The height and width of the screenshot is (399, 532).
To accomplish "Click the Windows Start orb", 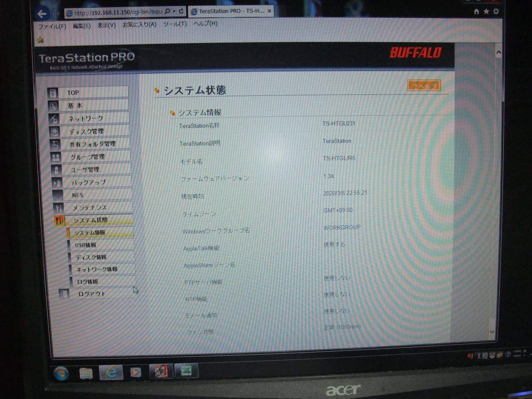I will 61,373.
